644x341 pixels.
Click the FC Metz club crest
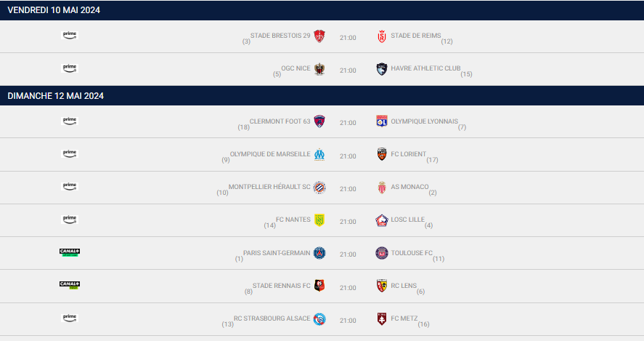pos(382,318)
